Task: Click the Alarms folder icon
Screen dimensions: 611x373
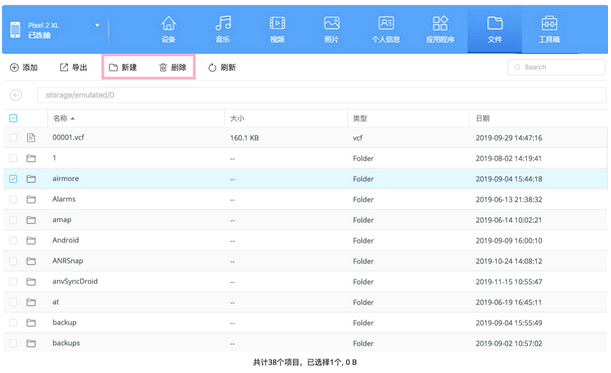Action: [31, 199]
